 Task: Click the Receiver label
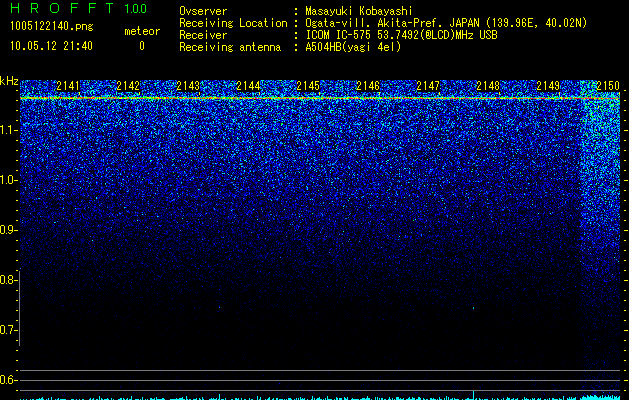[203, 35]
